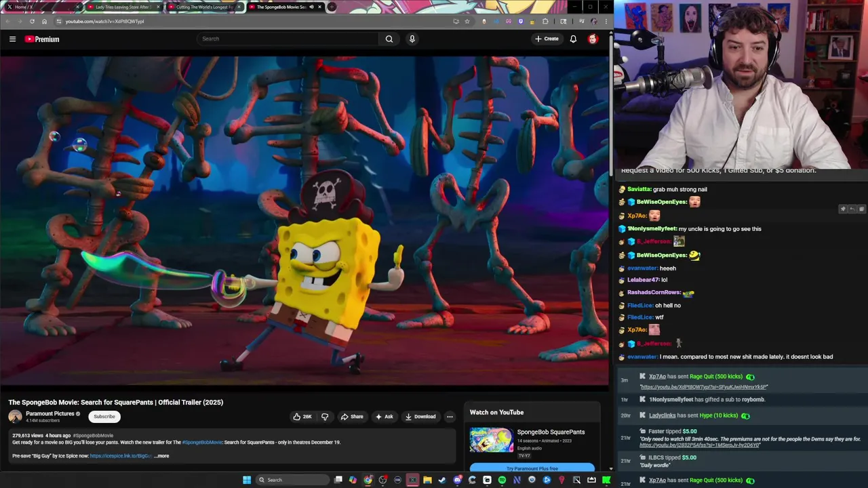Click the video title text
868x488 pixels.
point(116,402)
